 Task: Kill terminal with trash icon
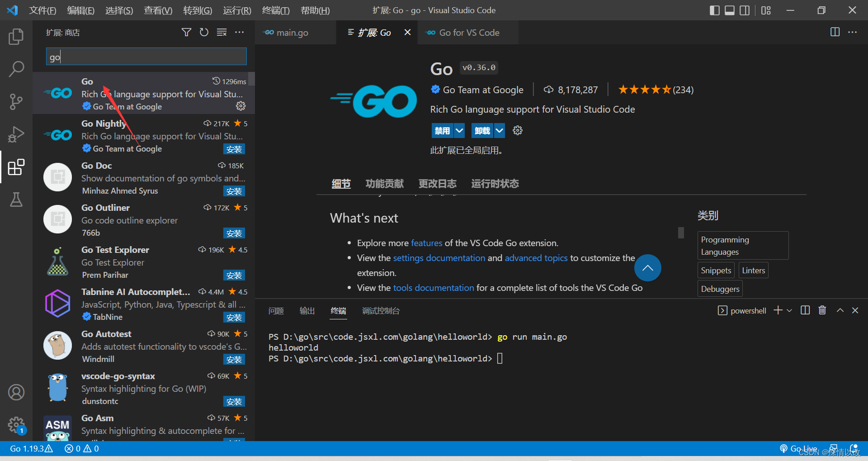pos(822,310)
